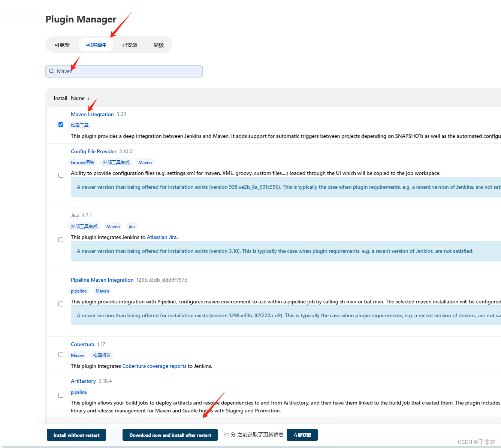Click Maven tag under Pipeline Maven Integration
The width and height of the screenshot is (501, 448).
(102, 291)
